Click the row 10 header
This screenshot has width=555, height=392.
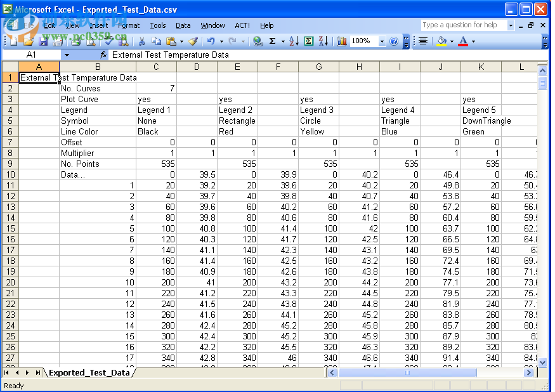10,174
